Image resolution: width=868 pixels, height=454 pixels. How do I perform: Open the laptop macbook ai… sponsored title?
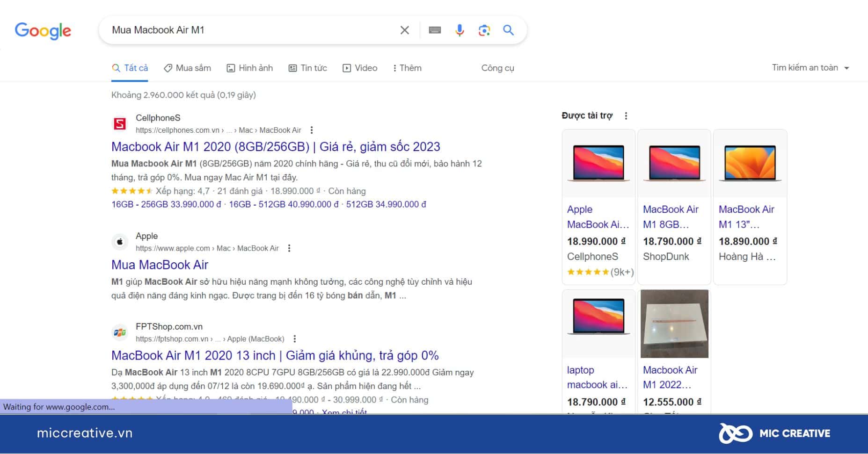[597, 377]
